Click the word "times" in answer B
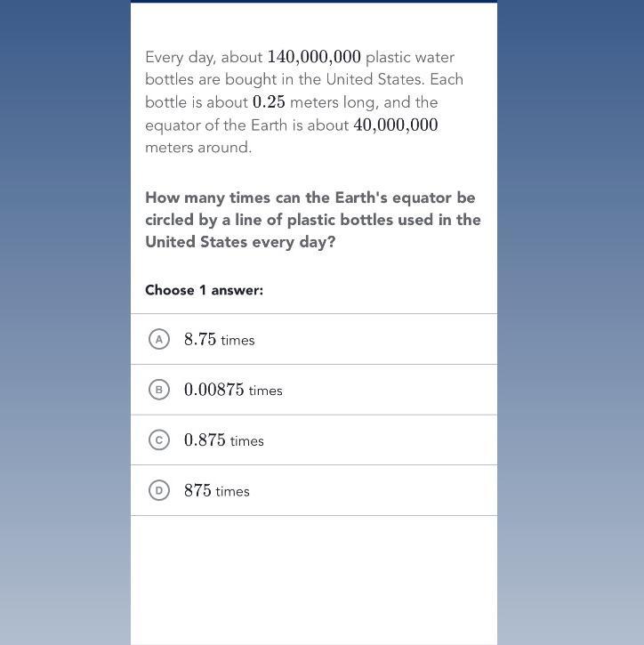This screenshot has height=645, width=644. (x=266, y=391)
